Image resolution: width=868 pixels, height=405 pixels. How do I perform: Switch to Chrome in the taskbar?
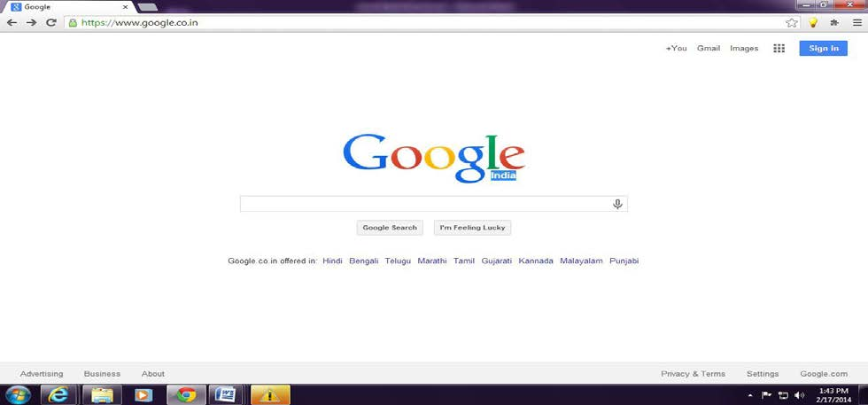186,395
